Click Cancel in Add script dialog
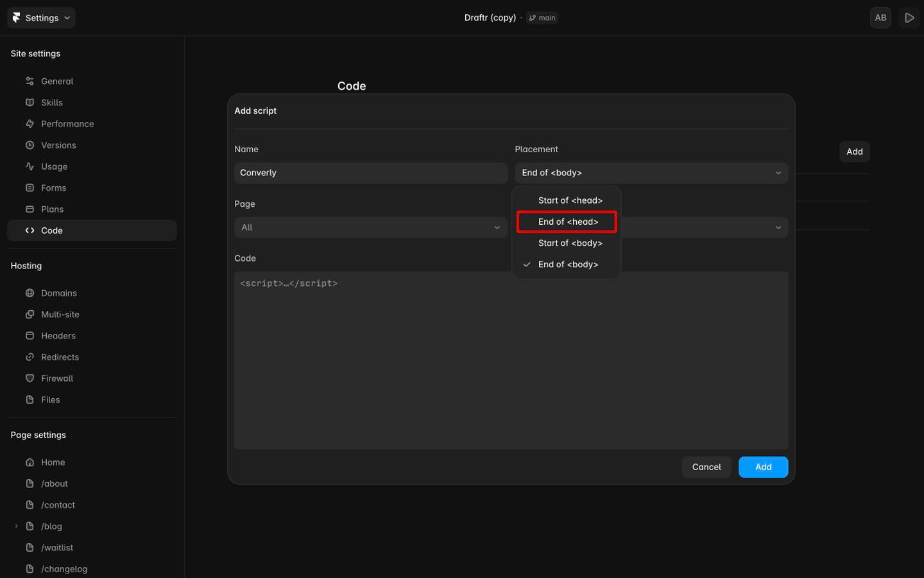924x578 pixels. (x=706, y=467)
